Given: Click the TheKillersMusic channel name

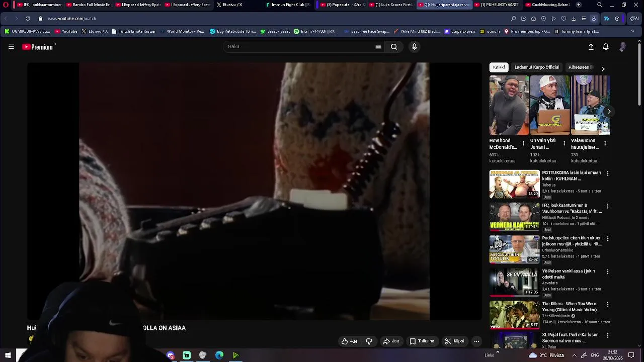Looking at the screenshot, I should coord(556,316).
